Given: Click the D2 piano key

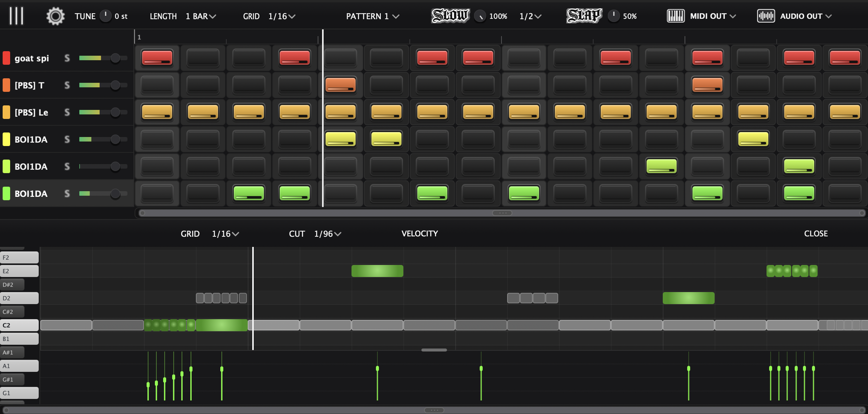Looking at the screenshot, I should 19,298.
